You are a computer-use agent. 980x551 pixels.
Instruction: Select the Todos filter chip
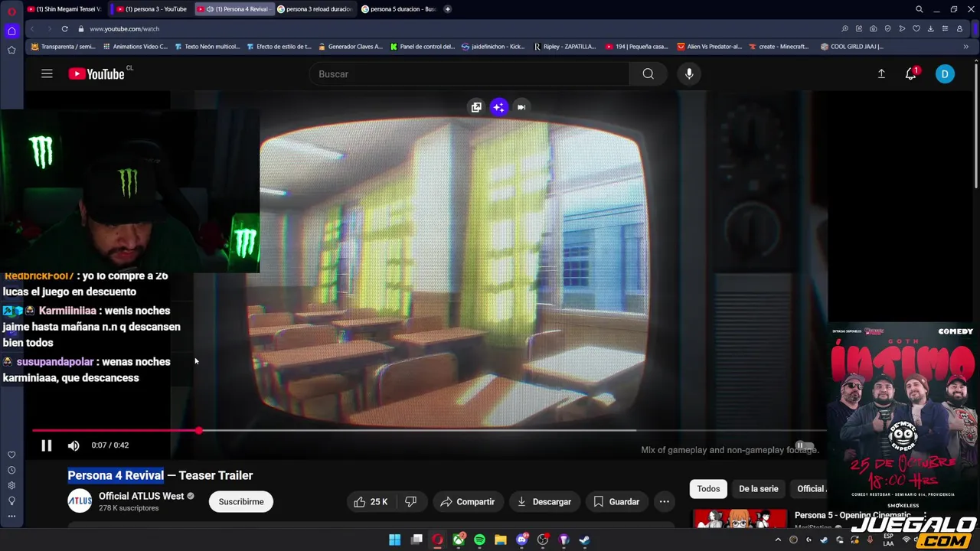point(708,488)
